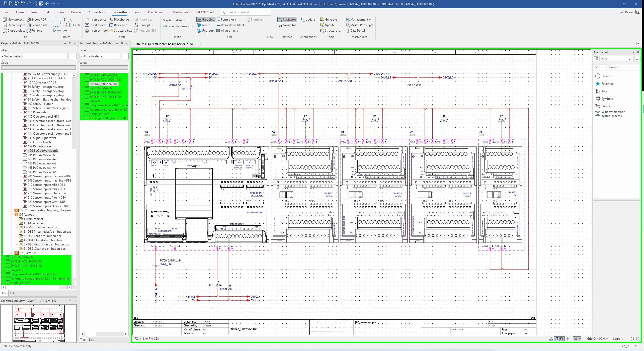The width and height of the screenshot is (644, 351).
Task: Start a new project via New project
Action: click(x=13, y=20)
